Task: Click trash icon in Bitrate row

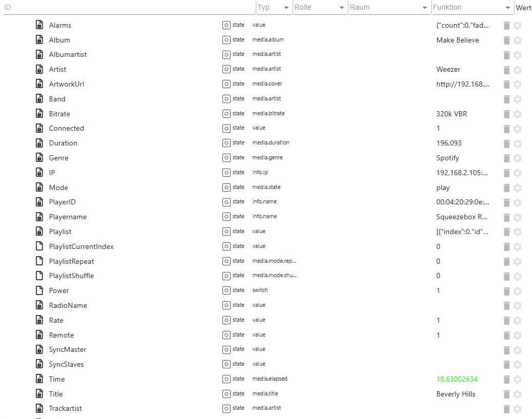Action: [506, 114]
